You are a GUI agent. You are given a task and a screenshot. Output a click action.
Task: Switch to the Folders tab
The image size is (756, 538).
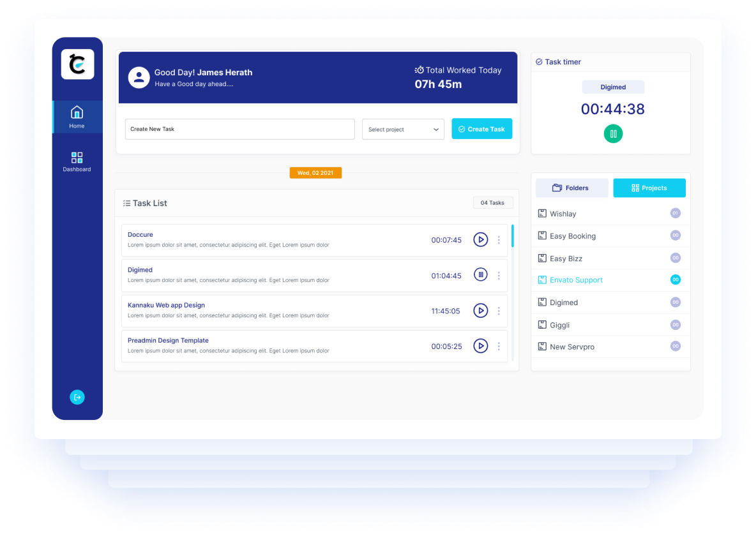coord(571,188)
